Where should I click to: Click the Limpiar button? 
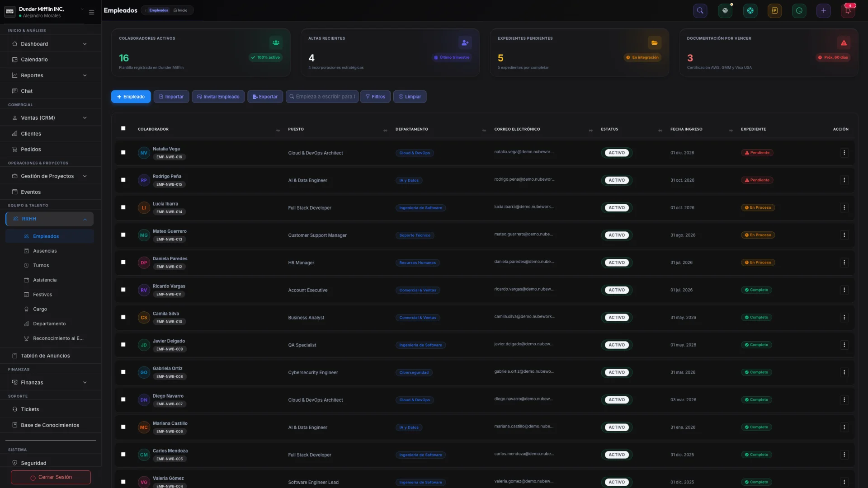[410, 97]
